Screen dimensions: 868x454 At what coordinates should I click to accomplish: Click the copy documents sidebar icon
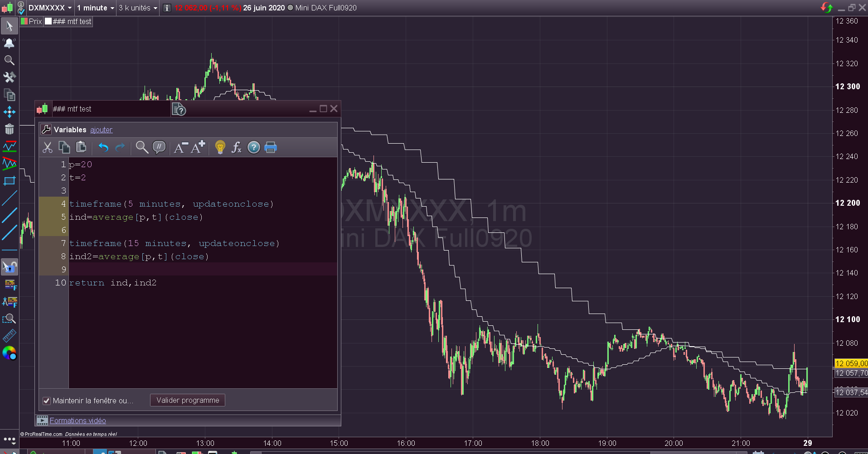(9, 95)
